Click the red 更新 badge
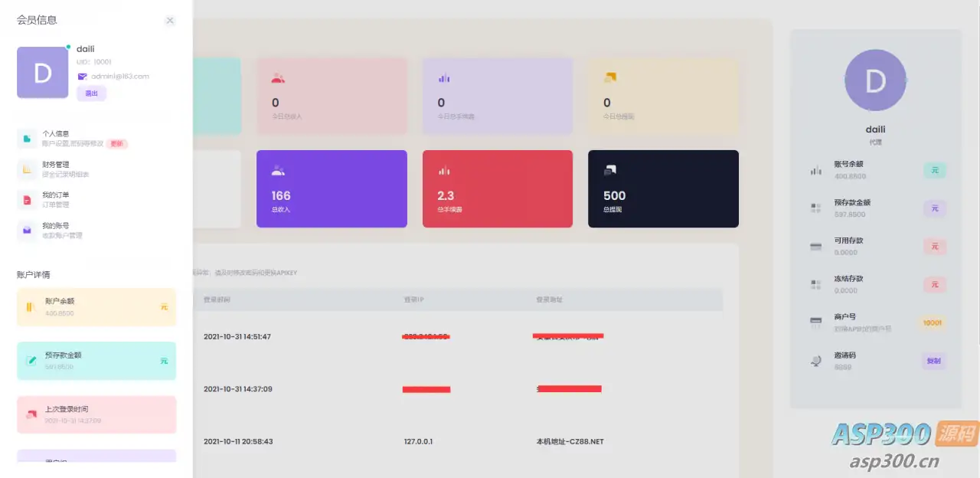Screen dimensions: 980x478 [x=116, y=144]
